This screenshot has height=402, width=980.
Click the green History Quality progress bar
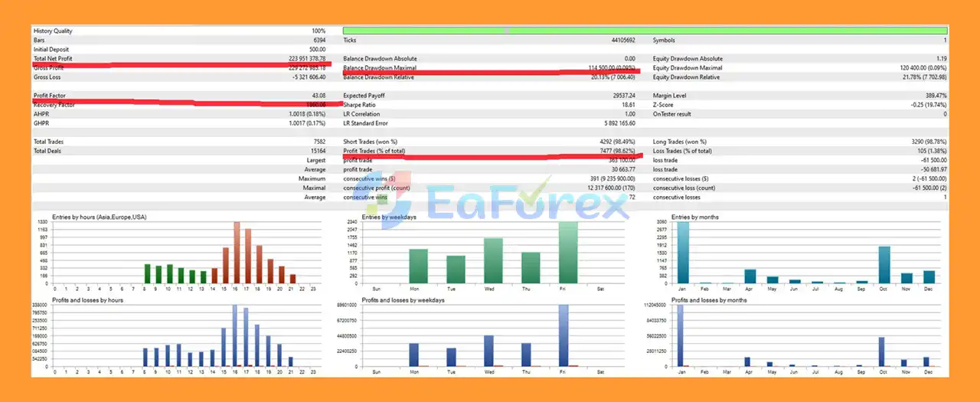point(645,31)
